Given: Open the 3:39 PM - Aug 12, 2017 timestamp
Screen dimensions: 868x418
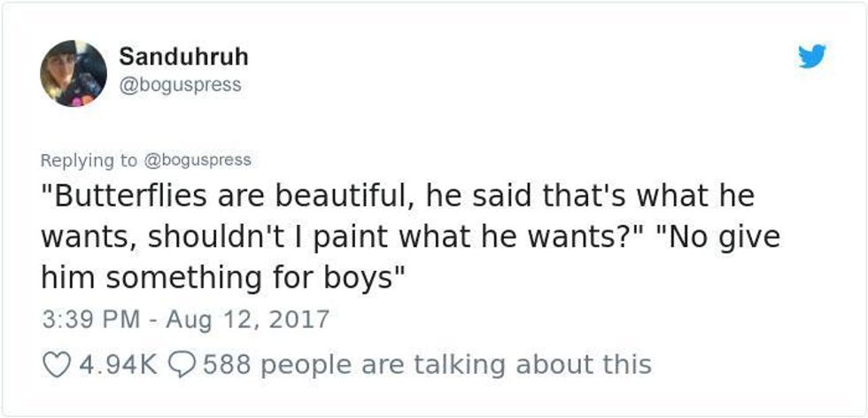Looking at the screenshot, I should point(185,320).
